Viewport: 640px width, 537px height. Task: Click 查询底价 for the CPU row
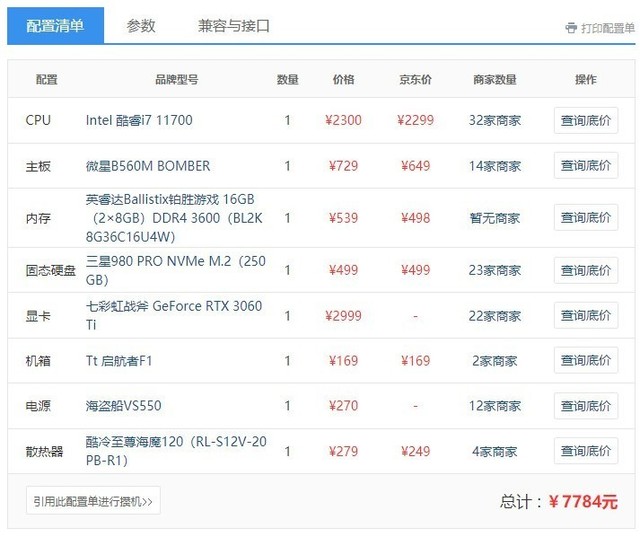[586, 120]
